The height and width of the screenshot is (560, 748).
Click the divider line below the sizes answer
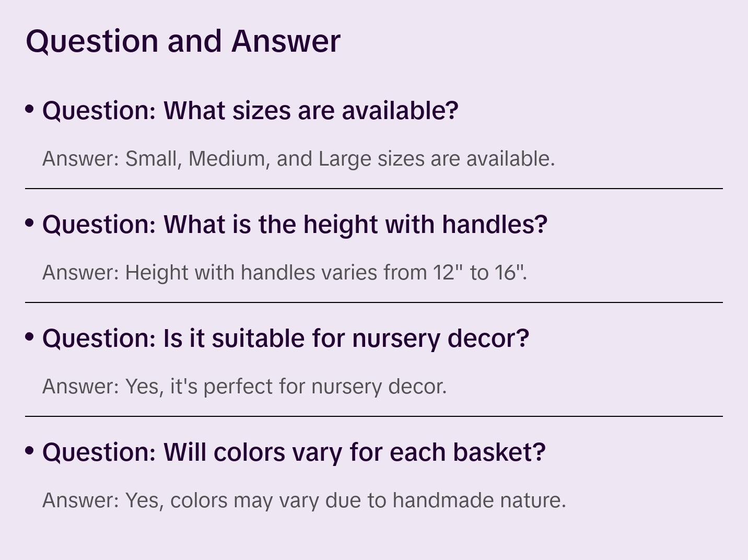(x=374, y=189)
